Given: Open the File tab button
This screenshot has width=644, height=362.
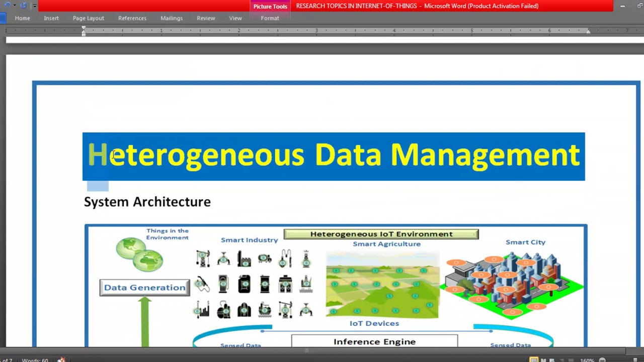Looking at the screenshot, I should (3, 18).
